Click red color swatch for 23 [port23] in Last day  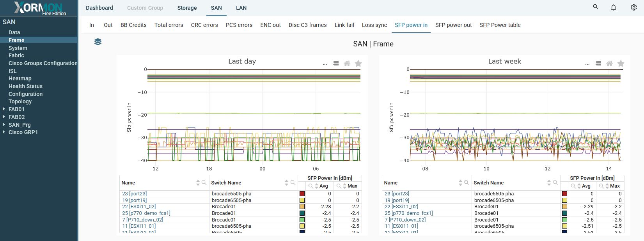(x=302, y=194)
